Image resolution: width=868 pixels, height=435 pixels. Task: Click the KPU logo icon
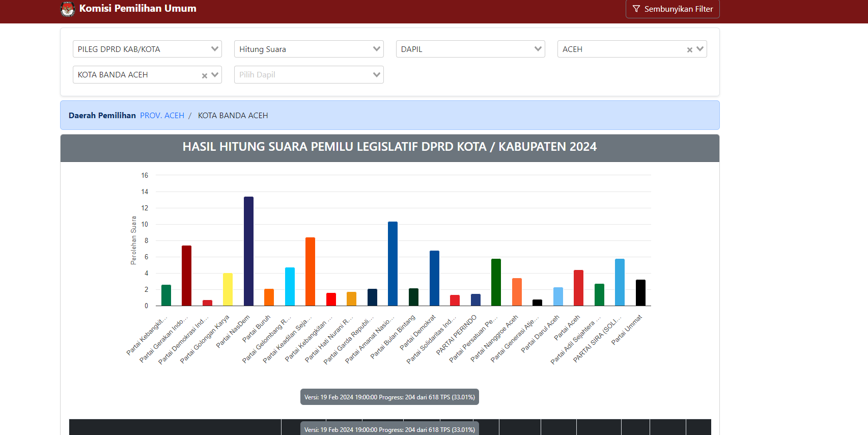click(x=68, y=9)
